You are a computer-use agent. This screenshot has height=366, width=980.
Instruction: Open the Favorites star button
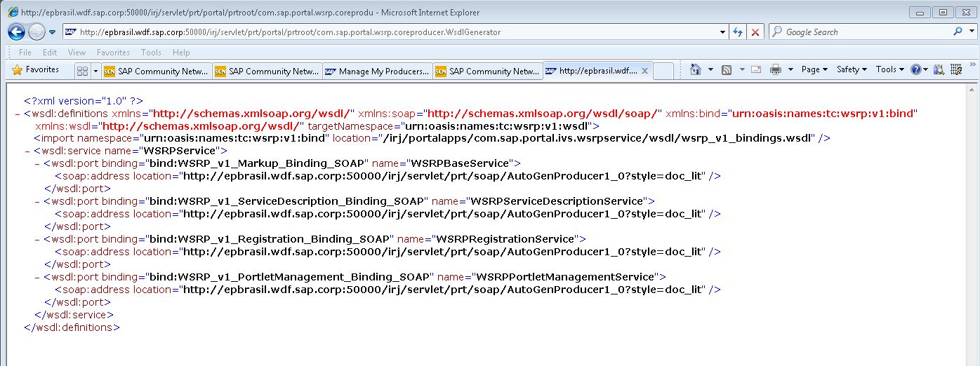(x=35, y=70)
